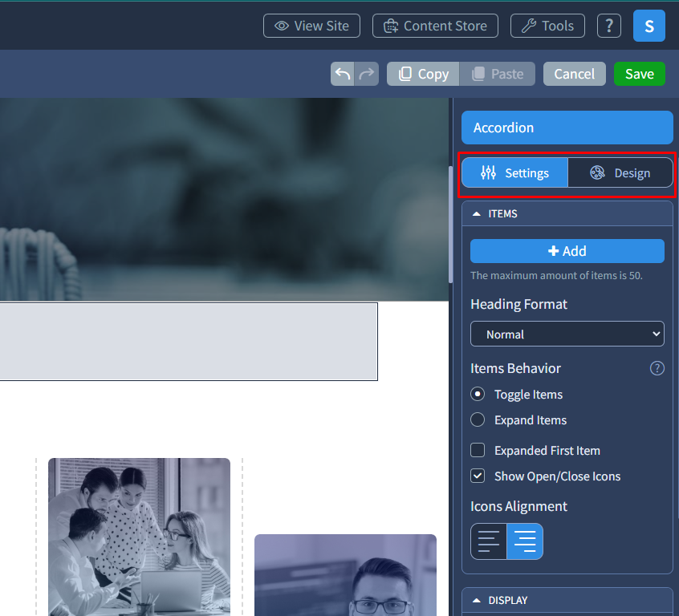Click the text 'The maximum amount of items is 50.'

coord(556,276)
